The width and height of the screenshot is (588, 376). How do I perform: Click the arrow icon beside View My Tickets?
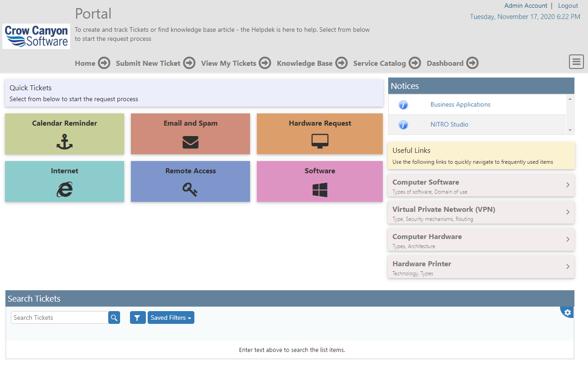tap(265, 63)
